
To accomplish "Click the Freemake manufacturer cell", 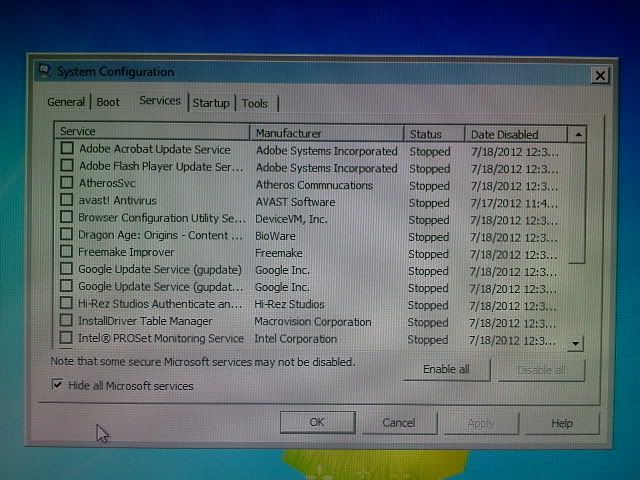I will (x=279, y=253).
